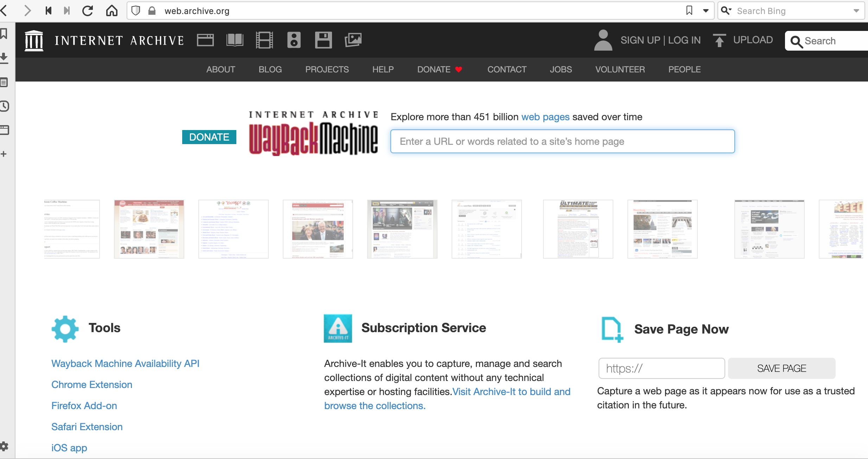
Task: Click the Internet Archive building logo
Action: (34, 40)
